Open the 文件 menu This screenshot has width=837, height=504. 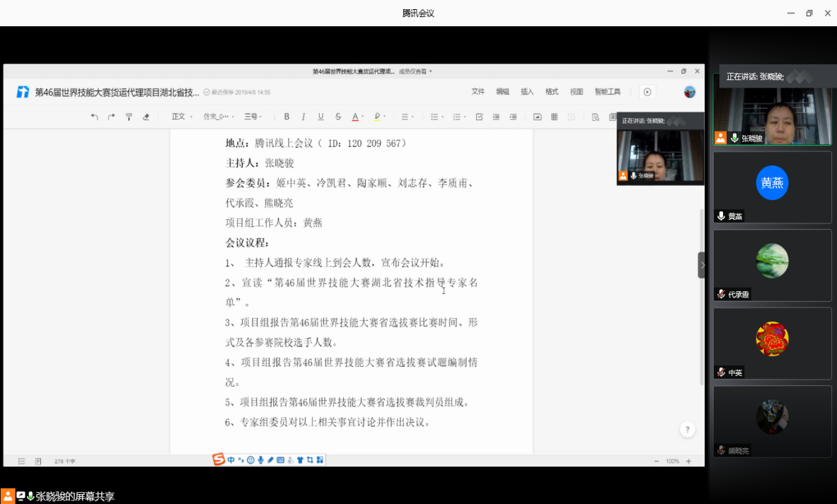[478, 92]
